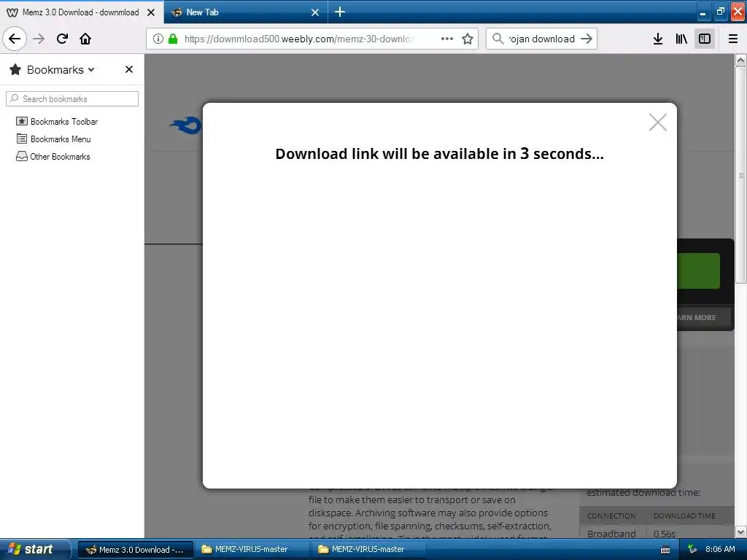Click the vertical scrollbar thumb
The image size is (747, 560).
pyautogui.click(x=741, y=175)
